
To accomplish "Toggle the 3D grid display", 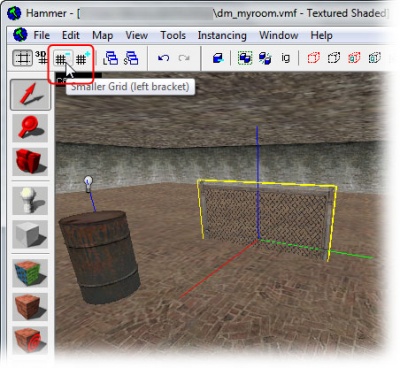I will pyautogui.click(x=42, y=58).
